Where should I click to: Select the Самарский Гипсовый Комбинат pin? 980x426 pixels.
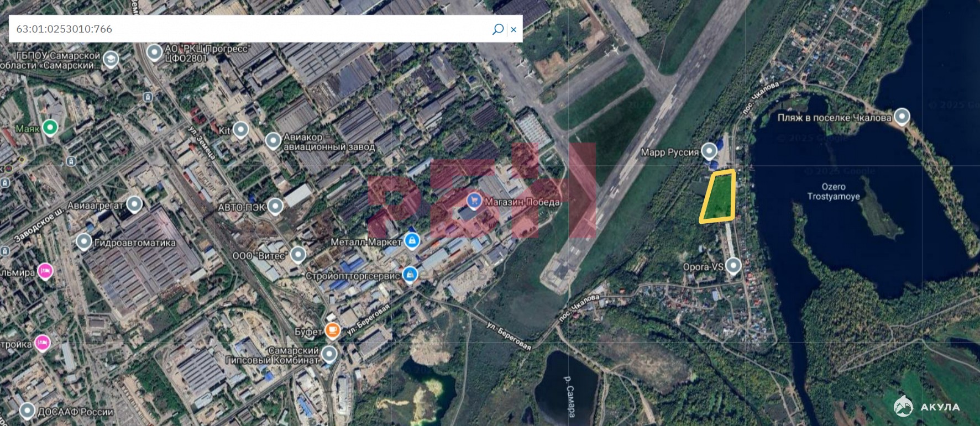tap(329, 354)
